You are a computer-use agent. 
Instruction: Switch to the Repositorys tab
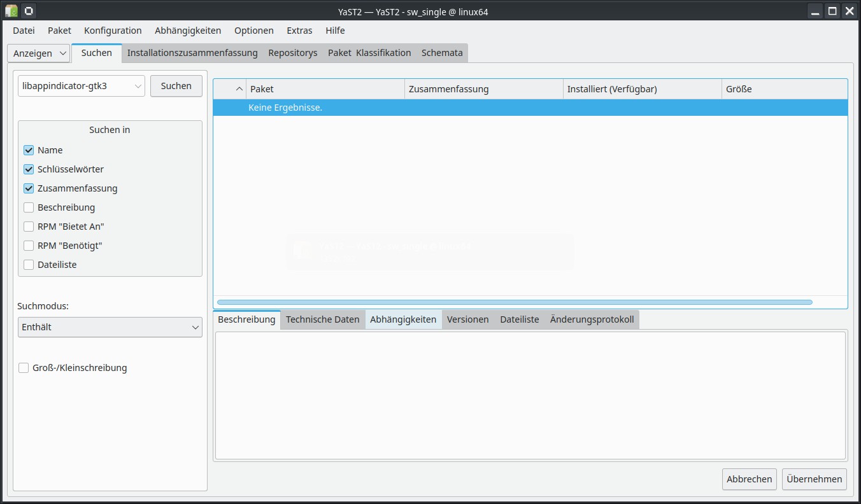(292, 53)
